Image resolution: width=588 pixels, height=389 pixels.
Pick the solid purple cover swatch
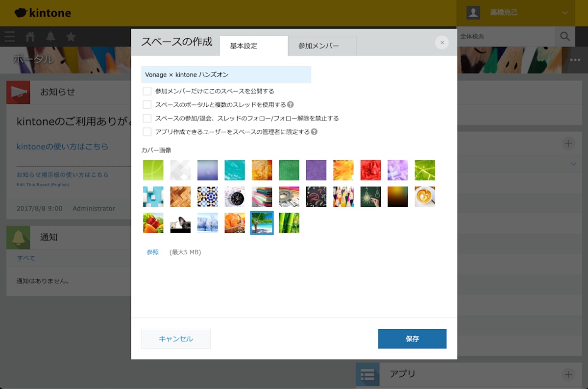316,170
